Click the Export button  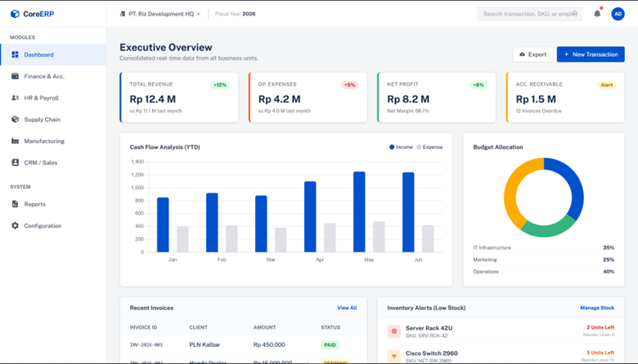[x=532, y=54]
